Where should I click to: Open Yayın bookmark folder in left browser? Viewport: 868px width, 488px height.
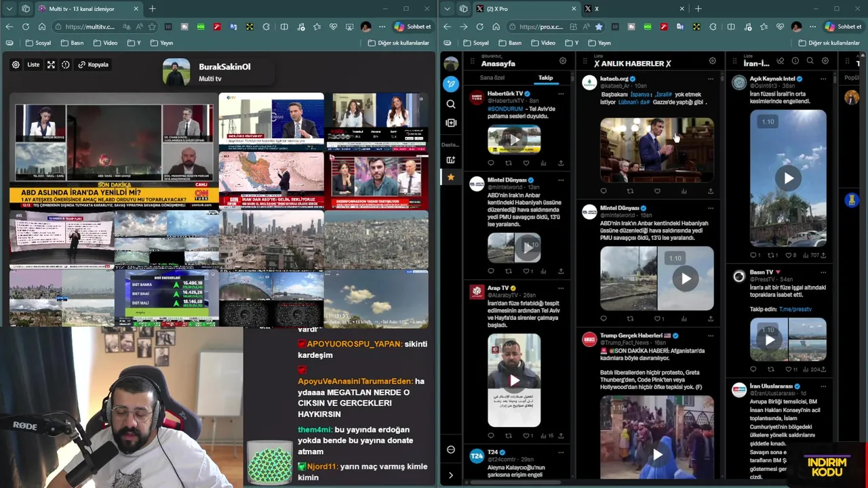[x=161, y=43]
